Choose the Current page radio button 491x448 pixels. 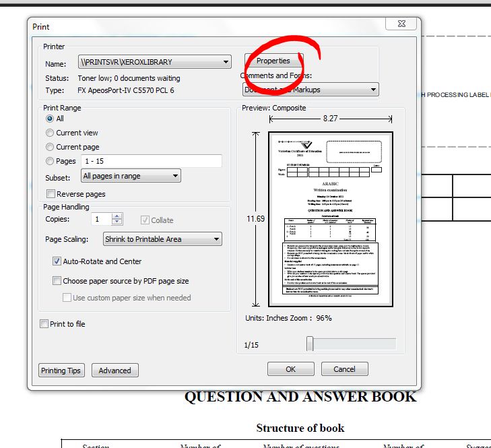pyautogui.click(x=51, y=147)
